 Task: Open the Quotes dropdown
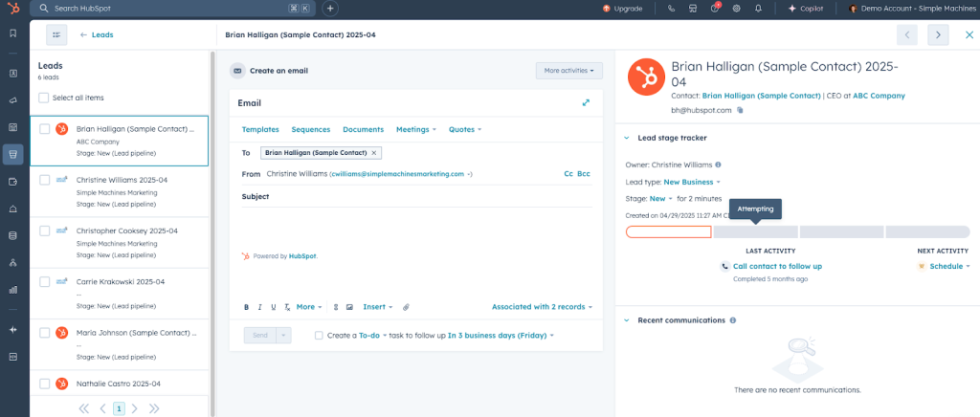[465, 130]
